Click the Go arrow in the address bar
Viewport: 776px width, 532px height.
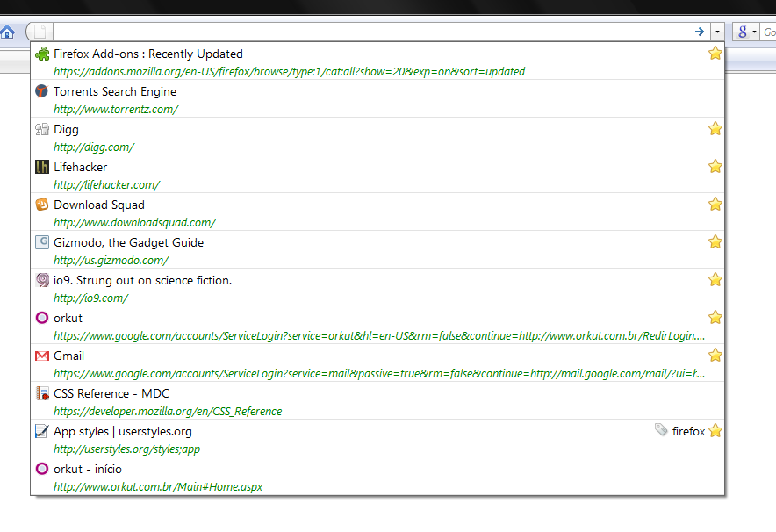click(700, 32)
